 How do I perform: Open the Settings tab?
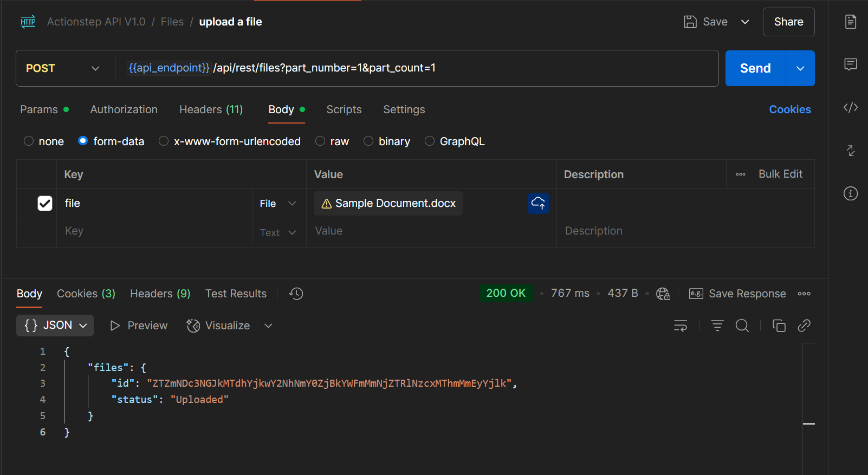click(x=404, y=109)
